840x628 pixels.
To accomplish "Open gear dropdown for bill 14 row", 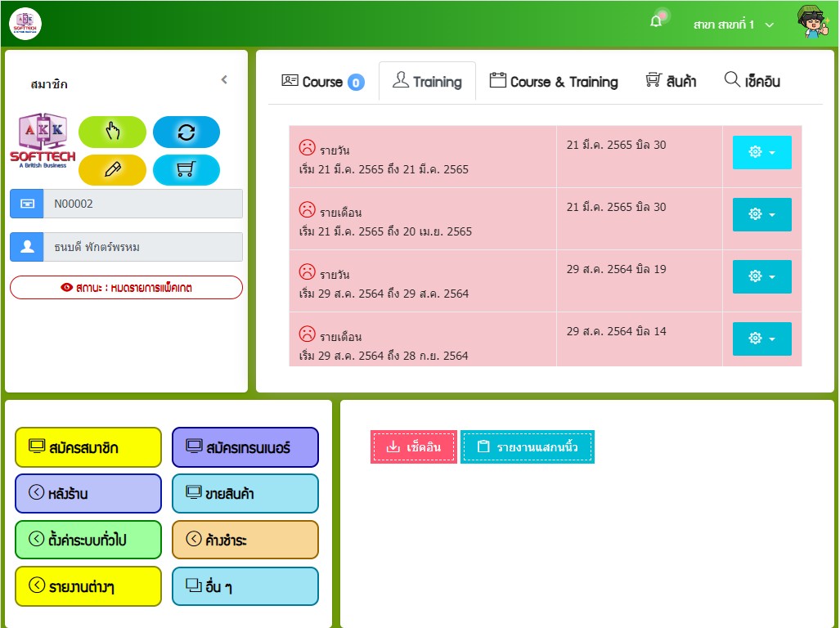I will (761, 339).
